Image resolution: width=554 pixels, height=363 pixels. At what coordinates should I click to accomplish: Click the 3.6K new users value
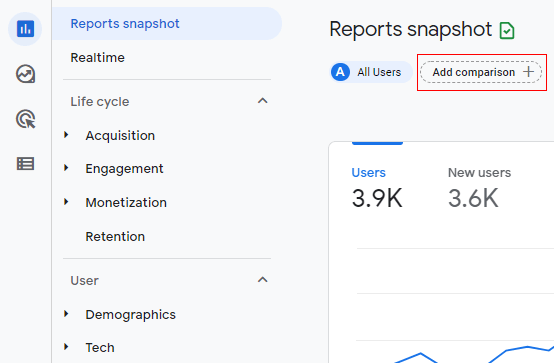[x=473, y=198]
